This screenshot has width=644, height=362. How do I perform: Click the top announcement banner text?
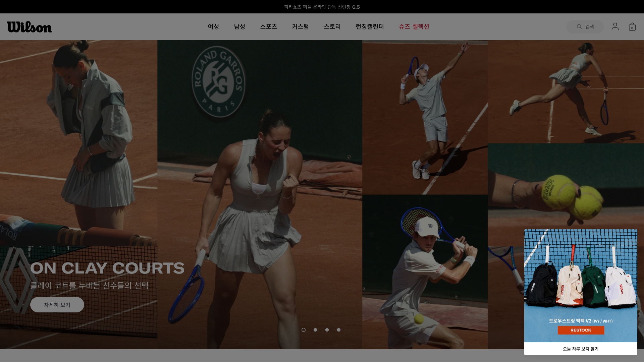coord(322,7)
